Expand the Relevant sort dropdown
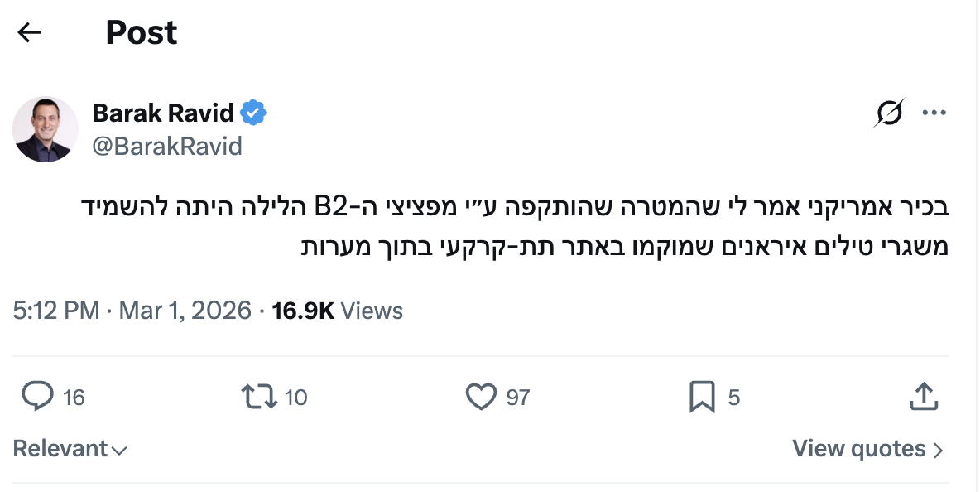Viewport: 980px width, 492px height. click(70, 449)
